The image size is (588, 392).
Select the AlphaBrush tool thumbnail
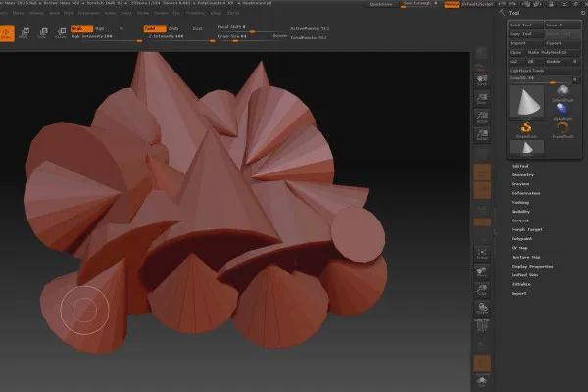(x=563, y=112)
